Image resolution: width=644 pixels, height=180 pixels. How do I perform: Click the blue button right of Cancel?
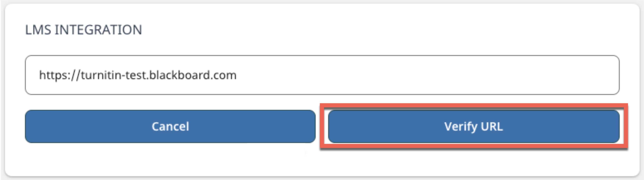(x=473, y=126)
